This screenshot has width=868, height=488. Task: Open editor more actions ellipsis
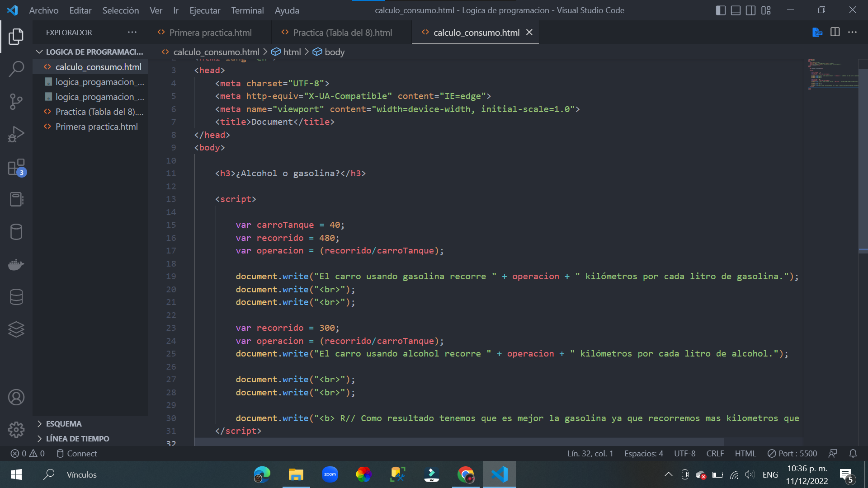tap(852, 33)
